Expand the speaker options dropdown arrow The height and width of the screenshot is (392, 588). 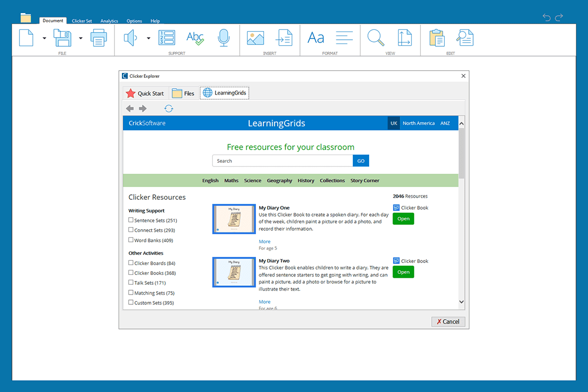[148, 38]
